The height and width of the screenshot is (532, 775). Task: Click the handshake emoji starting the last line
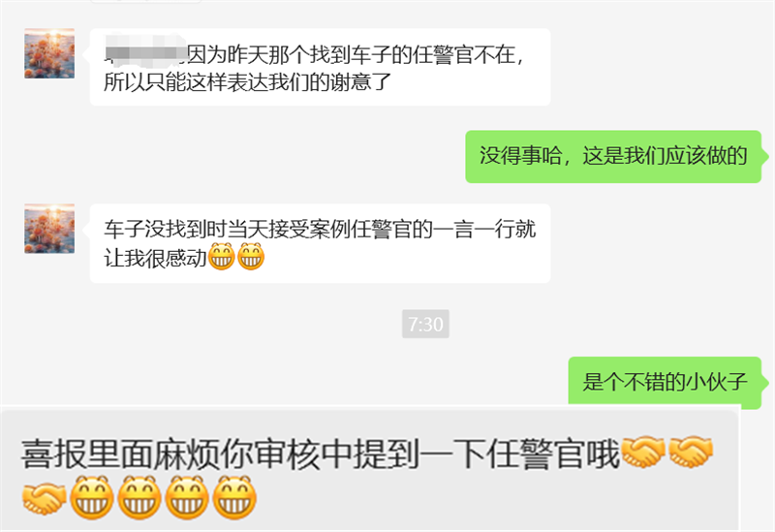click(x=45, y=498)
